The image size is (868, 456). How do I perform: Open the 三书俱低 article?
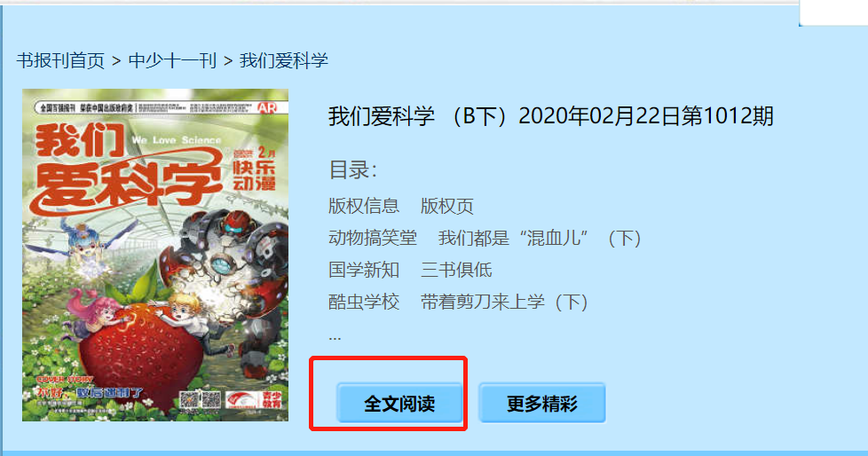coord(456,270)
